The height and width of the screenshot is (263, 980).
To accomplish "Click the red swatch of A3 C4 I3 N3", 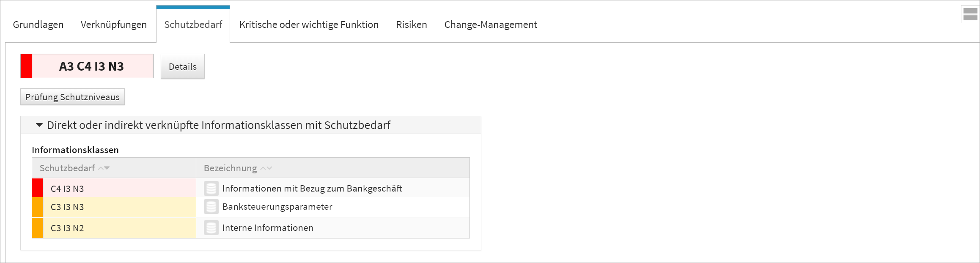I will point(26,66).
